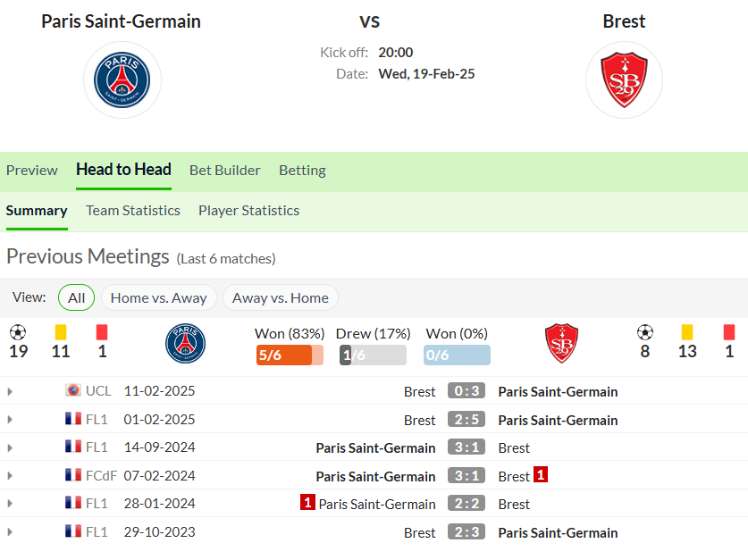
Task: Click the Brest crest in header
Action: (x=624, y=80)
